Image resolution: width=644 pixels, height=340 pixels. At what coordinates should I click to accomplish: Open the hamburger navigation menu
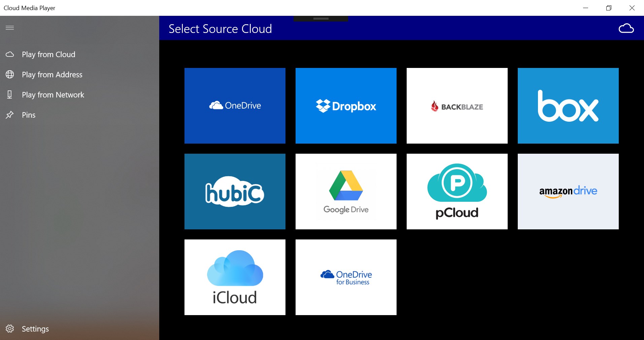coord(10,28)
